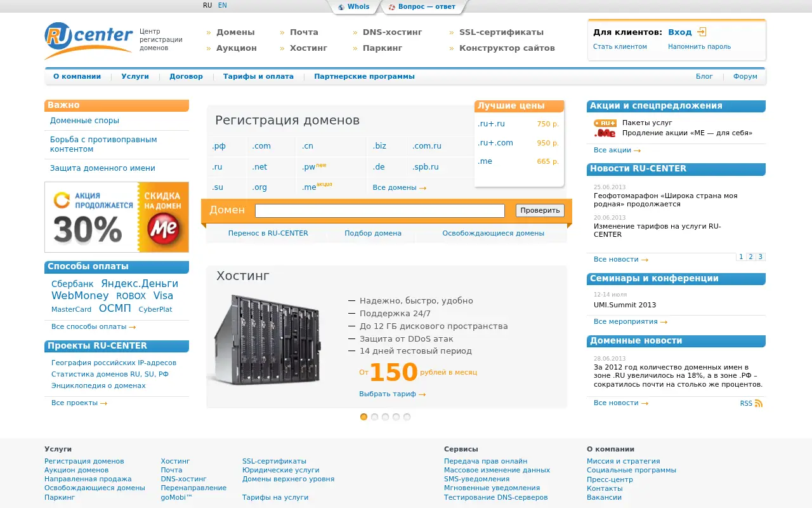The width and height of the screenshot is (812, 508).
Task: Select the .com domain zone
Action: (x=261, y=146)
